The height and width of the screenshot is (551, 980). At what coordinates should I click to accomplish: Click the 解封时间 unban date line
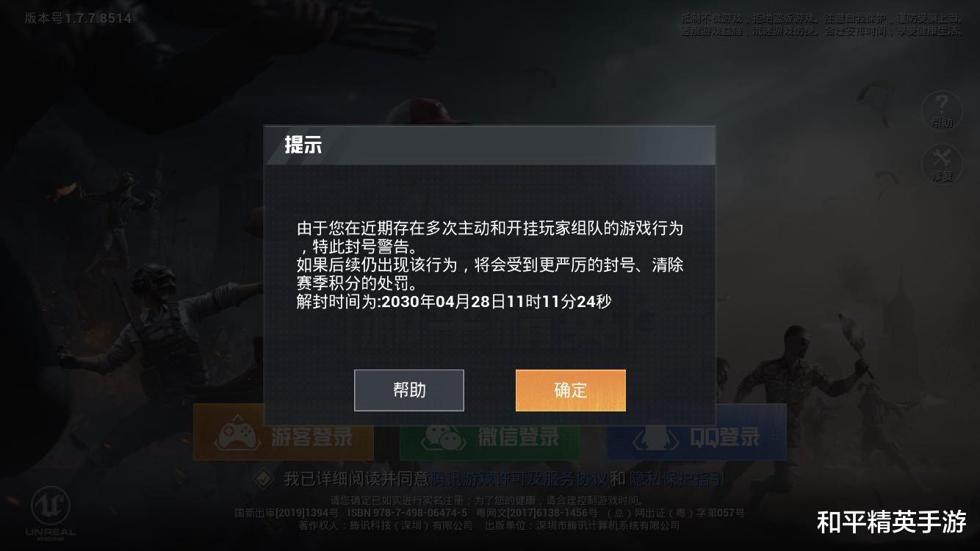(454, 301)
